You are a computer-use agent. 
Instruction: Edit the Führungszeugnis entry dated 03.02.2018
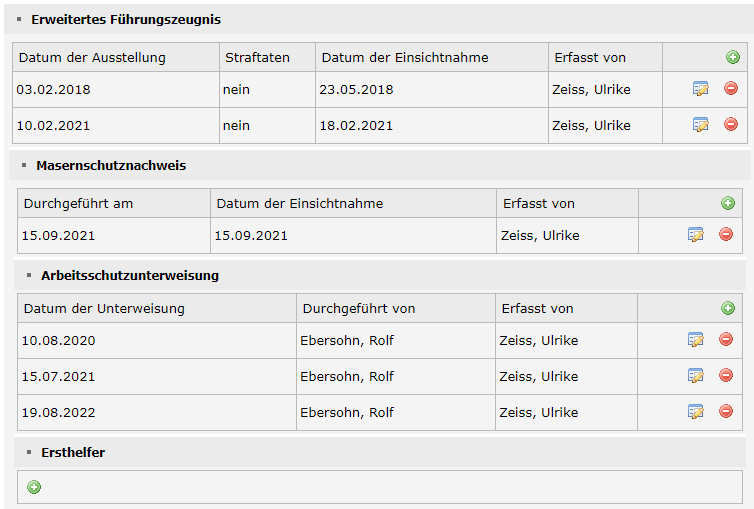(x=701, y=89)
